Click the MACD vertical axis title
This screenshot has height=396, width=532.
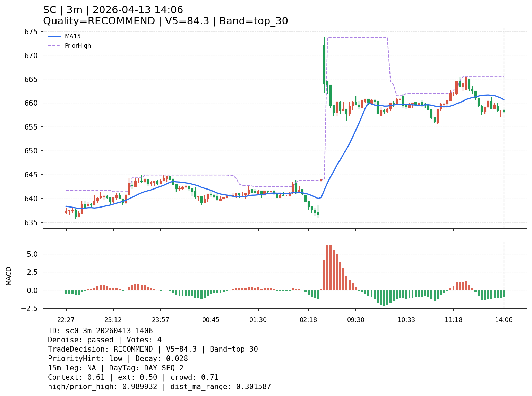point(9,276)
